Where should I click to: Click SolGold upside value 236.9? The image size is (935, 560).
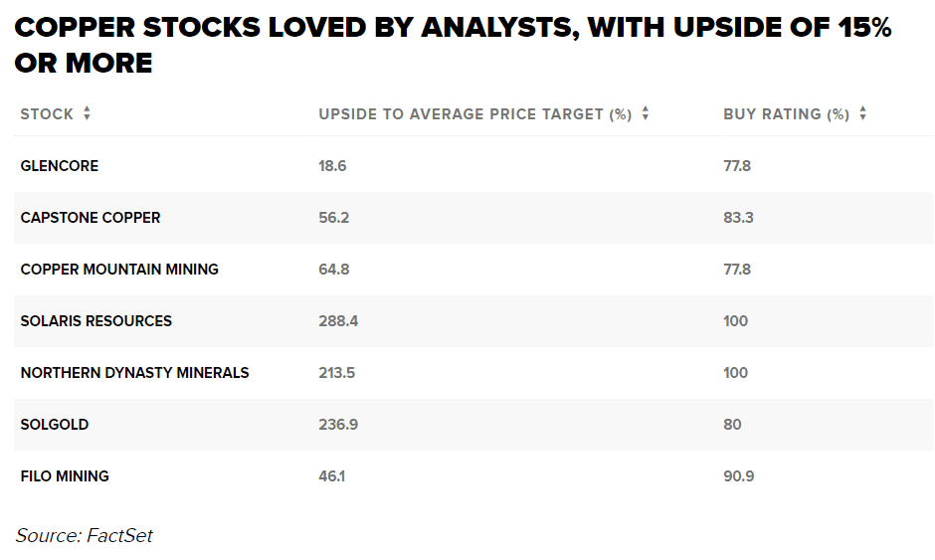[x=337, y=425]
